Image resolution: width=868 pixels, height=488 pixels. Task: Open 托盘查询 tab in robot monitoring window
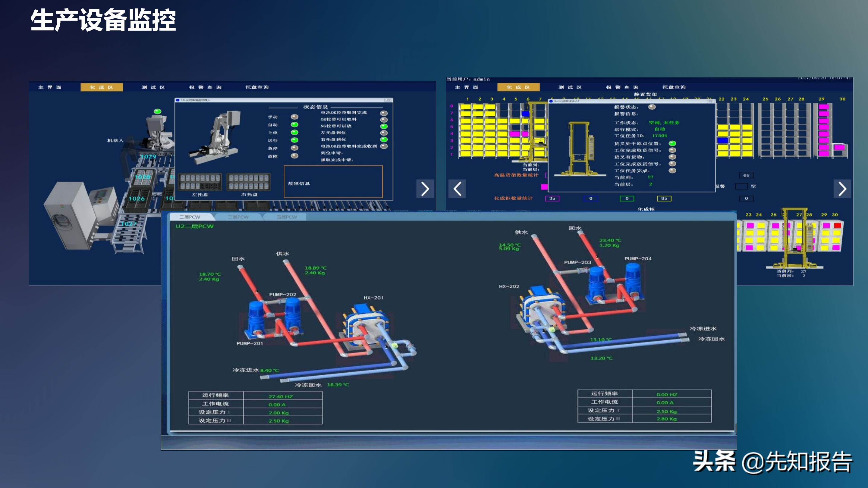point(257,87)
